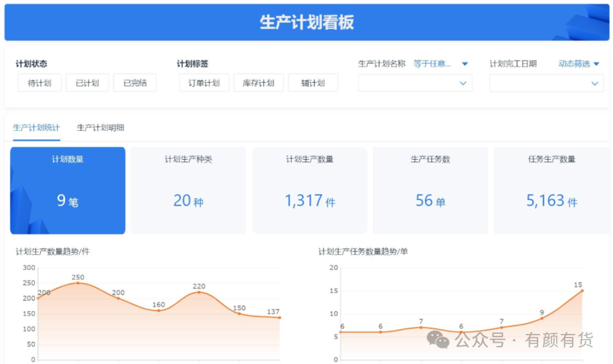Toggle the 已完结 status filter
The image size is (613, 364).
pos(135,83)
